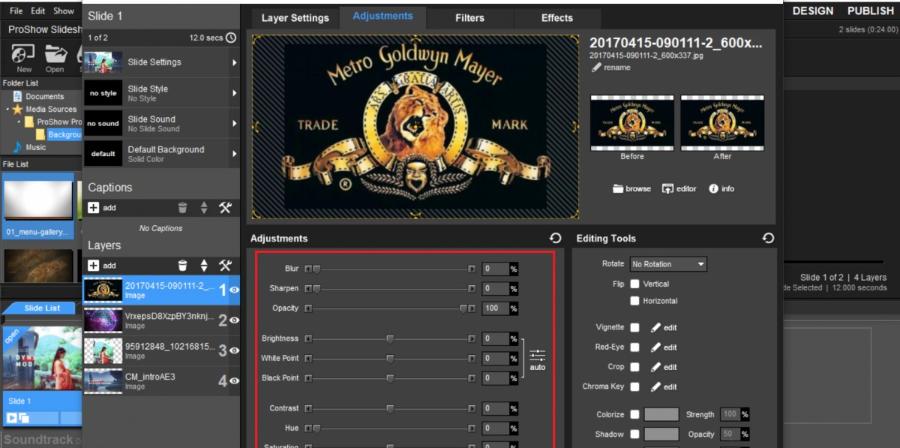Screen dimensions: 900x448
Task: Click the browse folder icon
Action: coord(618,189)
